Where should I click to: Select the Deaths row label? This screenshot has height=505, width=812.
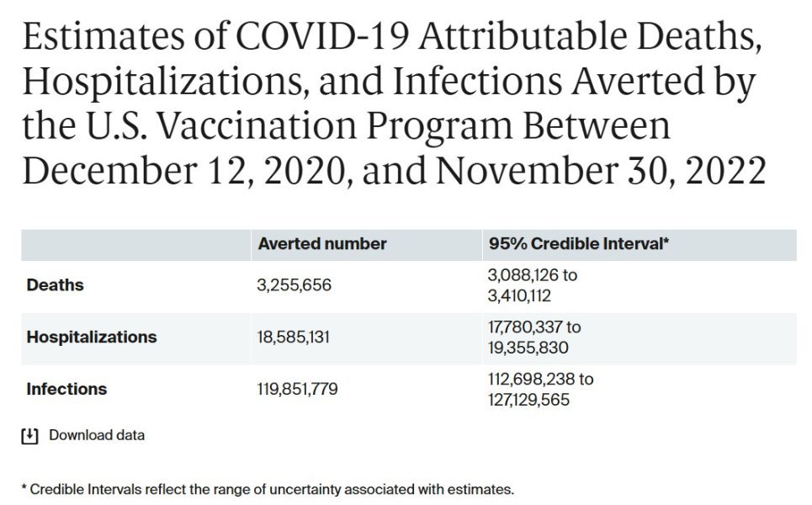pyautogui.click(x=56, y=285)
